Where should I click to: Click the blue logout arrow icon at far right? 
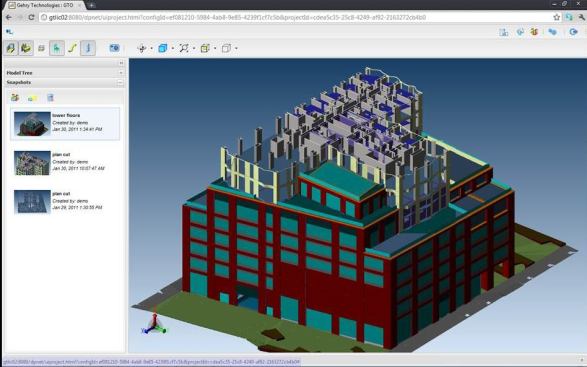(x=573, y=32)
